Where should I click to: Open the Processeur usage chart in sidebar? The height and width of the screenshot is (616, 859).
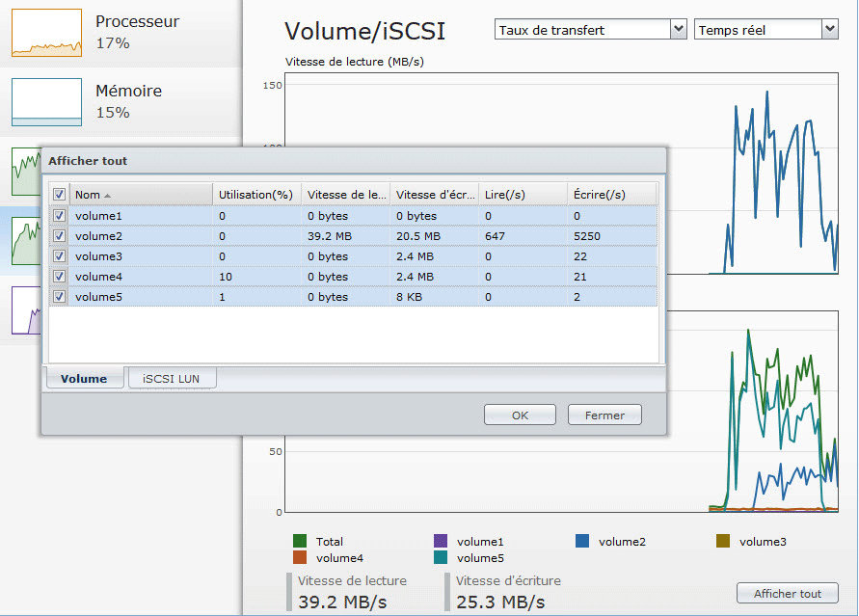pyautogui.click(x=46, y=33)
